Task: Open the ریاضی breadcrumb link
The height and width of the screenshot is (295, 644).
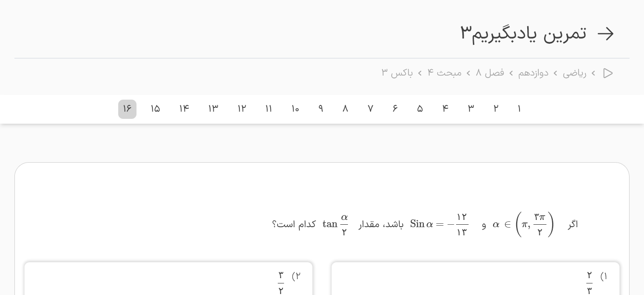Action: [574, 73]
